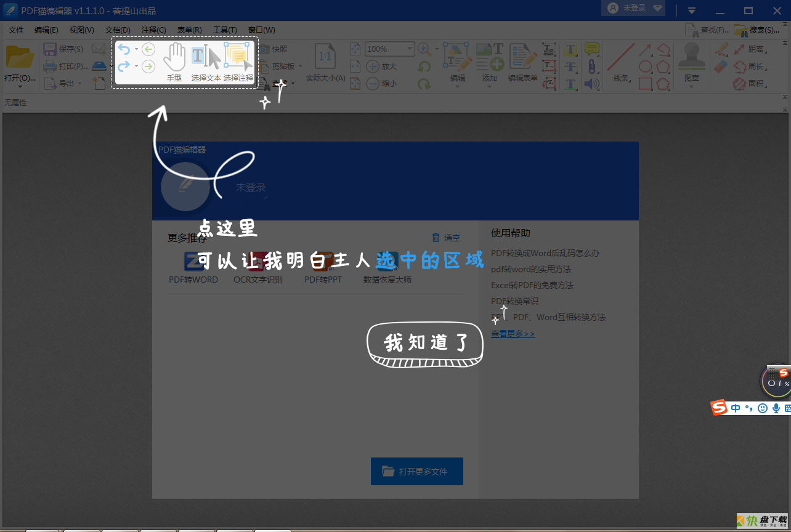Select the Select Annotation (选择注释) tool

(x=238, y=62)
